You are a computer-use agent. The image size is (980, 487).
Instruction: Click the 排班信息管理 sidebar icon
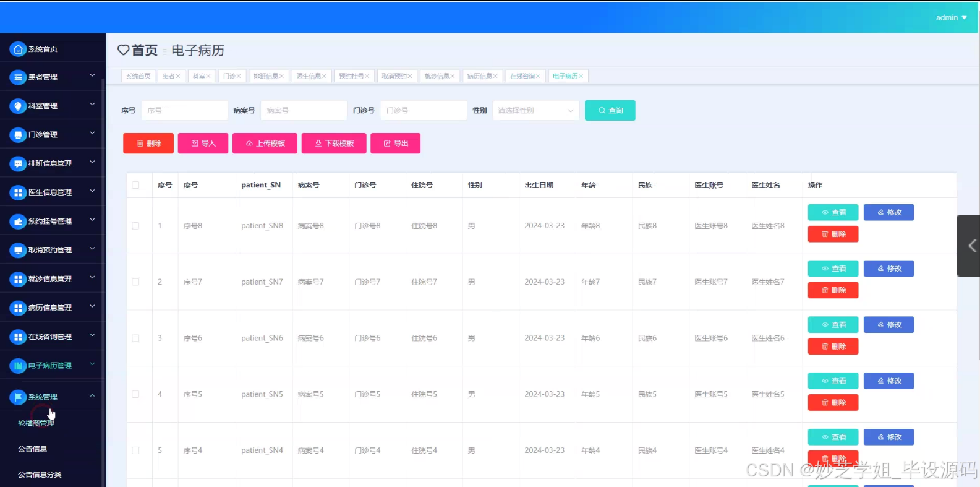(18, 164)
